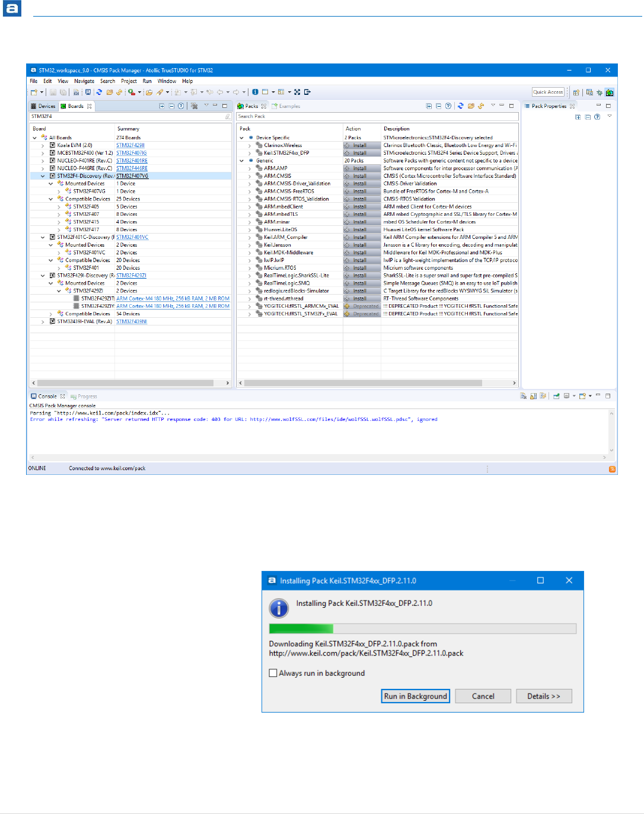Screen dimensions: 644x814
Task: Click the fullscreen arrows icon in main toolbar
Action: coord(297,92)
